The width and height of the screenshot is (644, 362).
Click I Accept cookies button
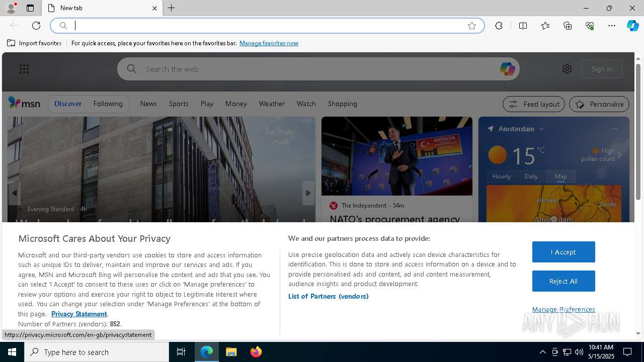pyautogui.click(x=563, y=252)
